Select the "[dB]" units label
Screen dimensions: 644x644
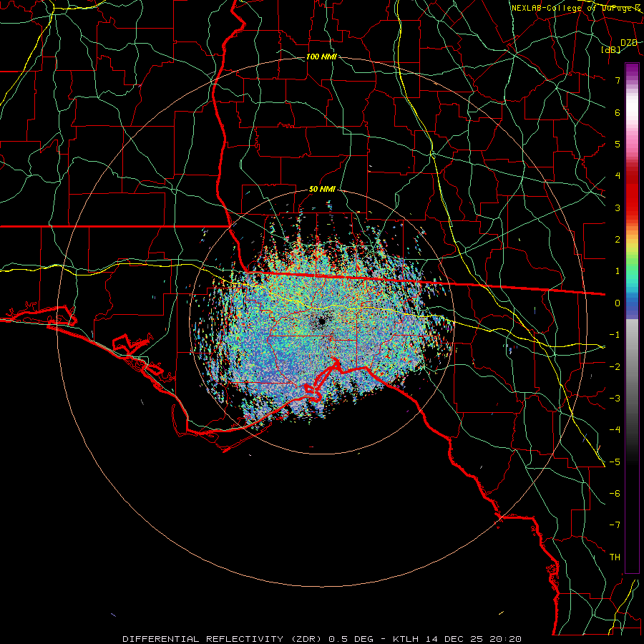tap(611, 50)
